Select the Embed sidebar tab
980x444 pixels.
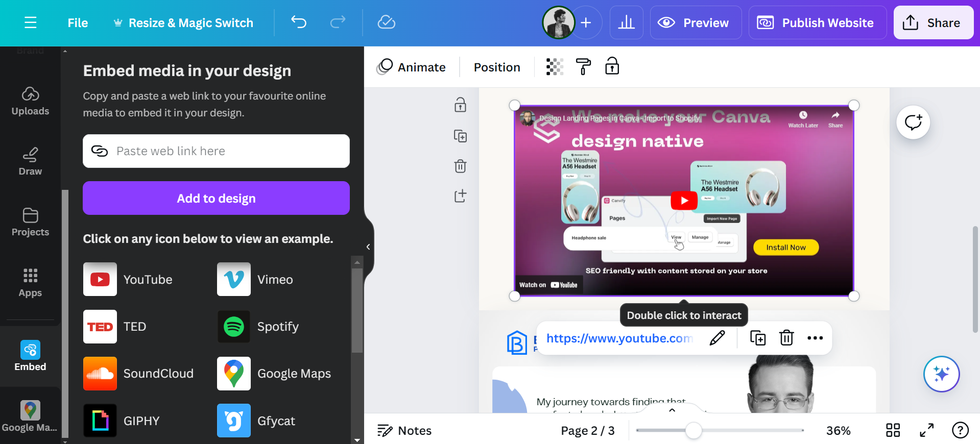pos(30,356)
